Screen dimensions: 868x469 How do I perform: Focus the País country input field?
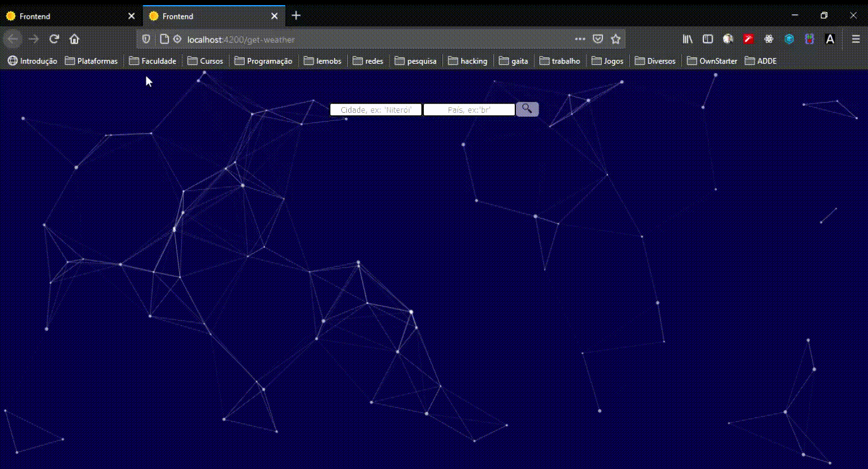[x=469, y=110]
